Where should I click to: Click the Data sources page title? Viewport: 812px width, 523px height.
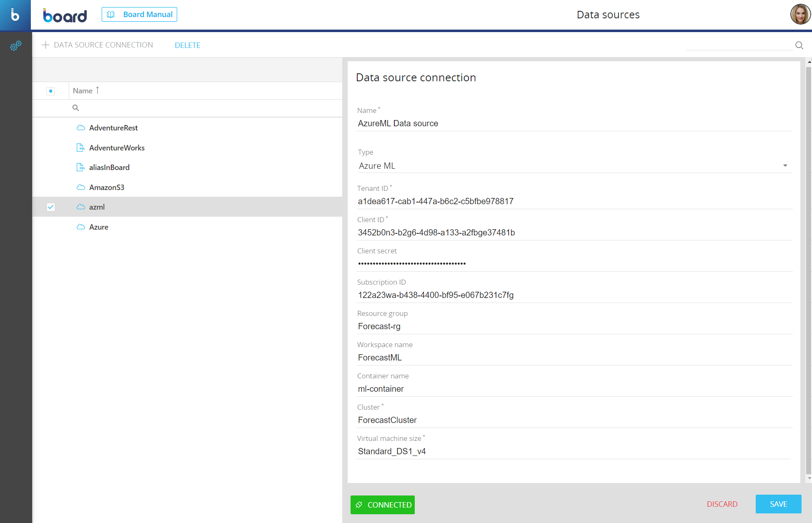[x=608, y=15]
